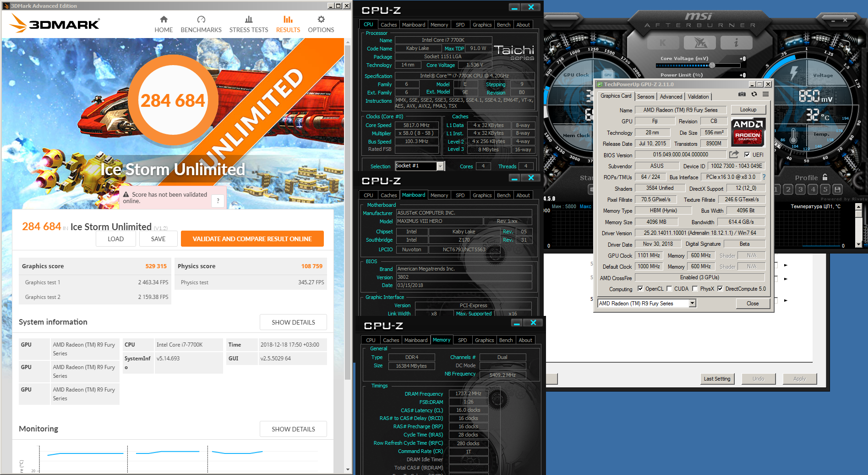Select the Results section in 3DMark
This screenshot has width=868, height=475.
click(288, 24)
